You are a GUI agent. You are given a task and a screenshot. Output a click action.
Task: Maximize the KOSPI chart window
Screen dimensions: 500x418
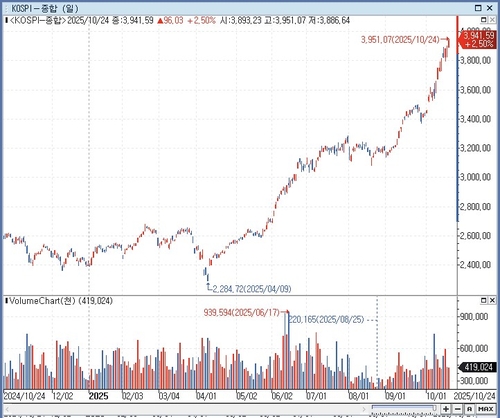pyautogui.click(x=478, y=8)
